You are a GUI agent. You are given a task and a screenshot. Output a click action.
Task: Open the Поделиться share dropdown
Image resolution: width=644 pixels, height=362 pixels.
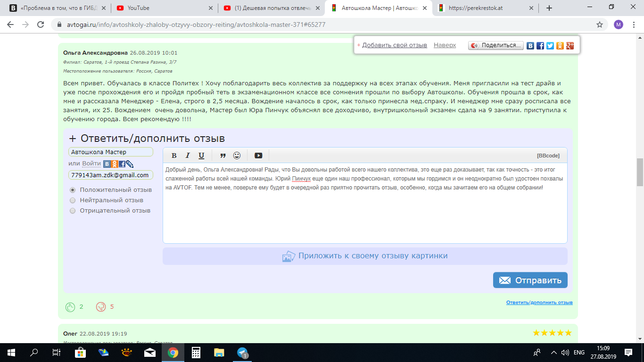tap(496, 46)
